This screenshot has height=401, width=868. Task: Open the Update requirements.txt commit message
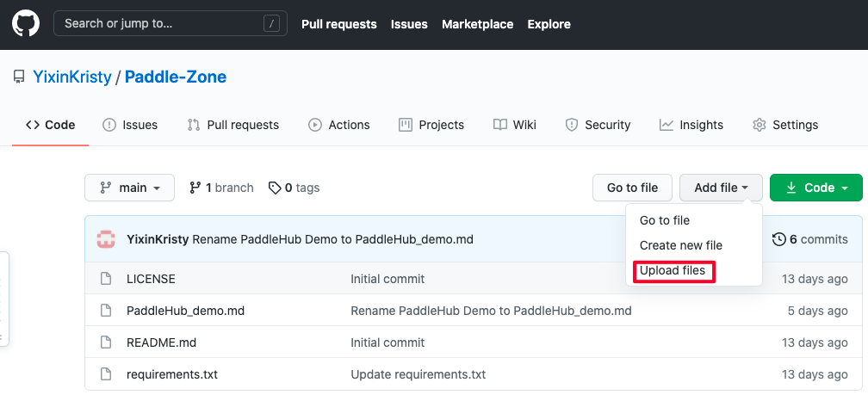coord(418,374)
